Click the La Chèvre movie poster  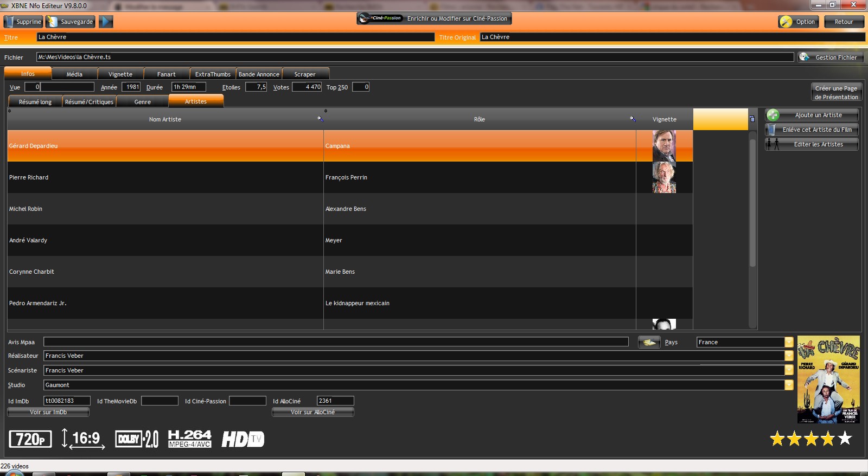point(828,379)
